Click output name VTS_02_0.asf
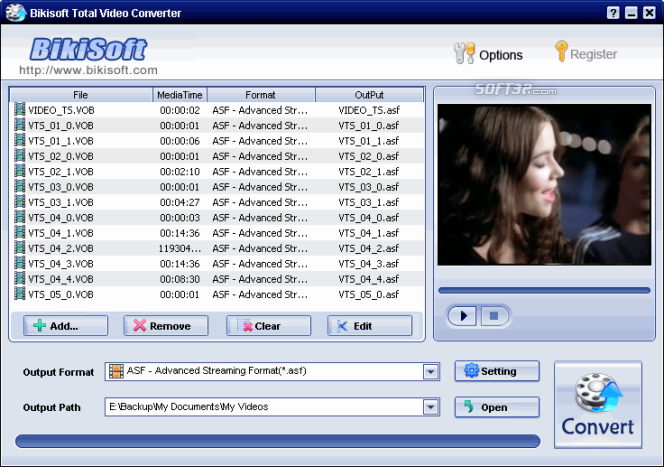The width and height of the screenshot is (664, 467). point(369,157)
